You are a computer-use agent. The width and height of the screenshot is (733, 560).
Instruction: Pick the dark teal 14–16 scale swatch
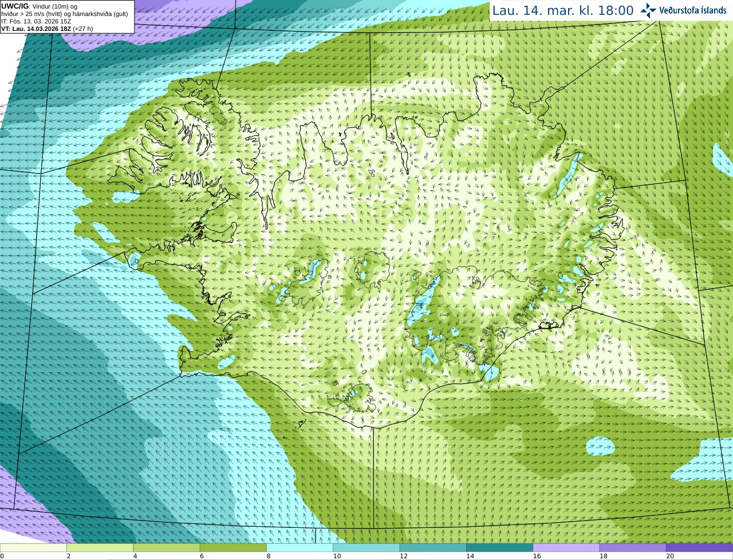tap(499, 547)
